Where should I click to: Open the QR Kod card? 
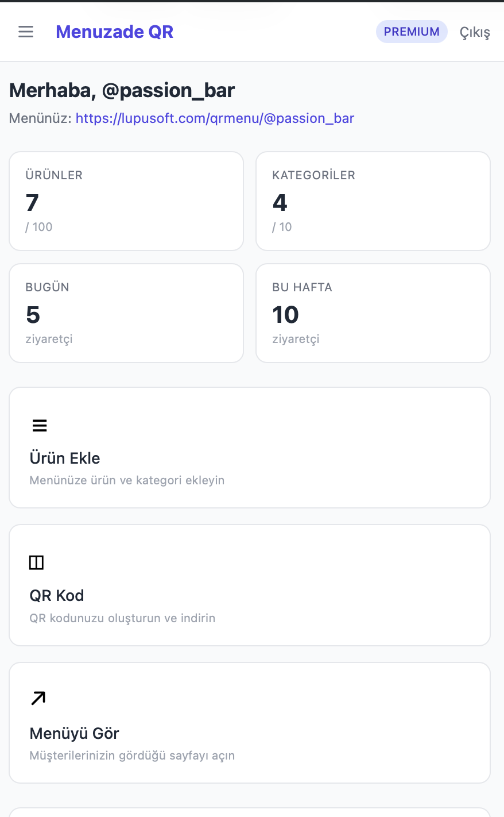pyautogui.click(x=250, y=585)
